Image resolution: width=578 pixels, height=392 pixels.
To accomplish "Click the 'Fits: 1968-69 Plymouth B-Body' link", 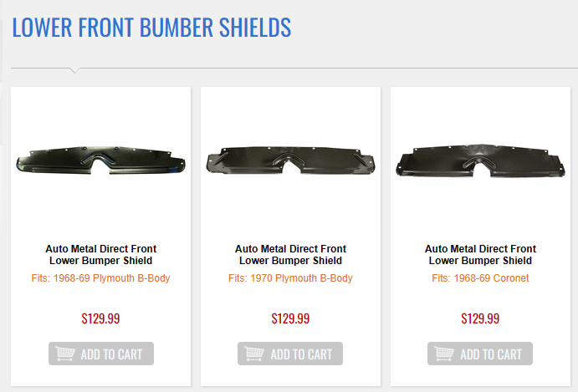I will 101,278.
